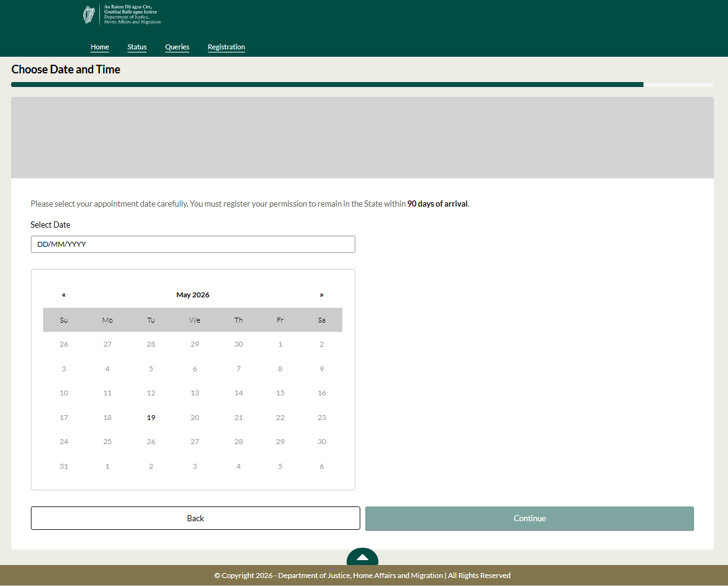Image resolution: width=728 pixels, height=586 pixels.
Task: Select May 31 in the calendar
Action: (64, 466)
